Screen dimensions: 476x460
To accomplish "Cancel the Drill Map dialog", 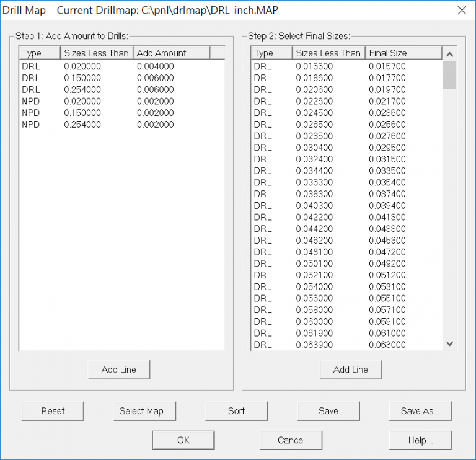I will point(291,440).
